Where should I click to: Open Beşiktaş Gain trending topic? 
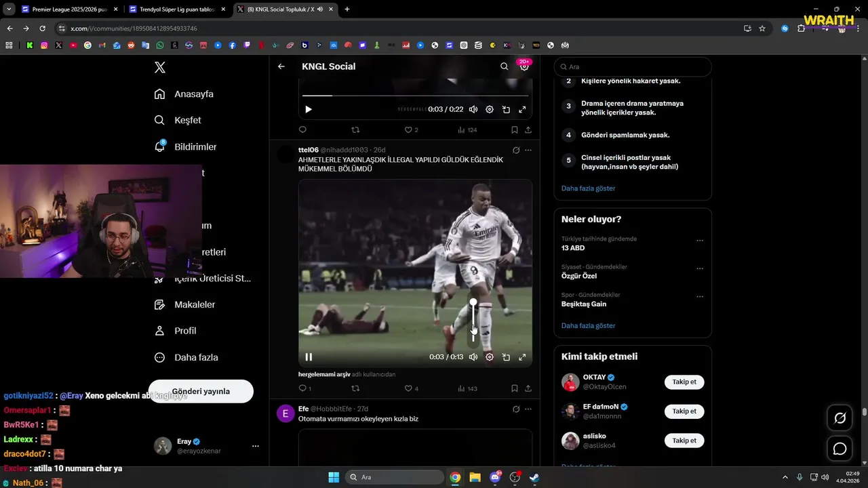pyautogui.click(x=584, y=304)
